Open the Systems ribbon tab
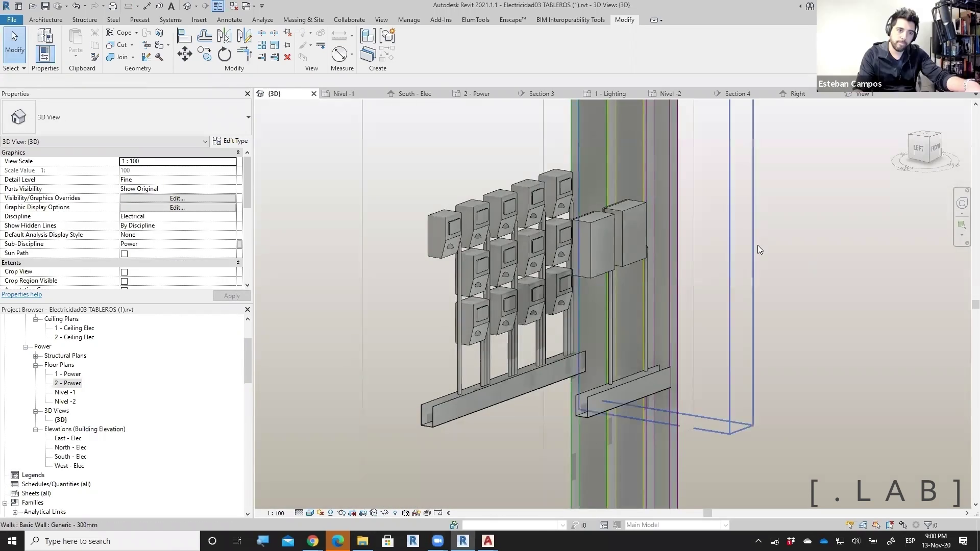Screen dimensions: 980x551 click(170, 20)
